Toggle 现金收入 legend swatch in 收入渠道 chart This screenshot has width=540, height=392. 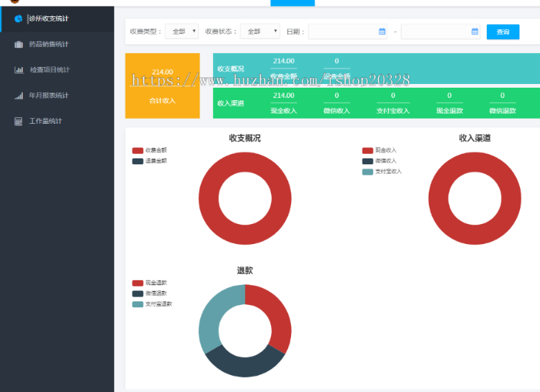click(368, 150)
